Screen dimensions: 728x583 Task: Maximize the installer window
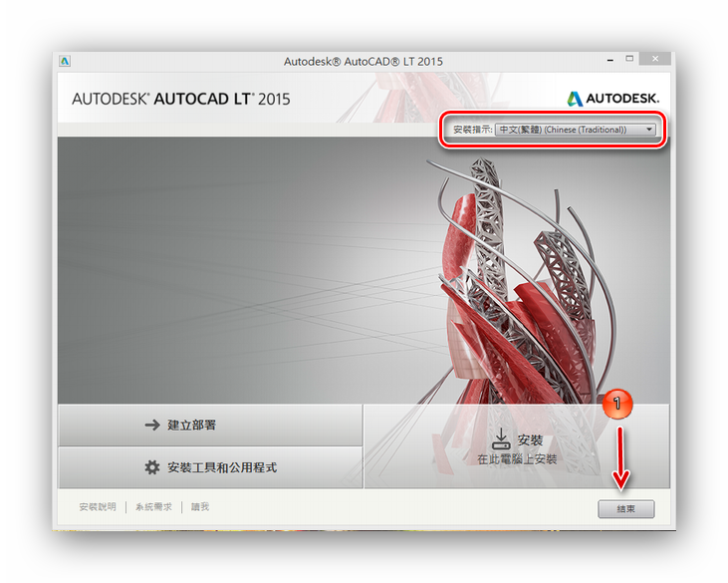pos(629,59)
